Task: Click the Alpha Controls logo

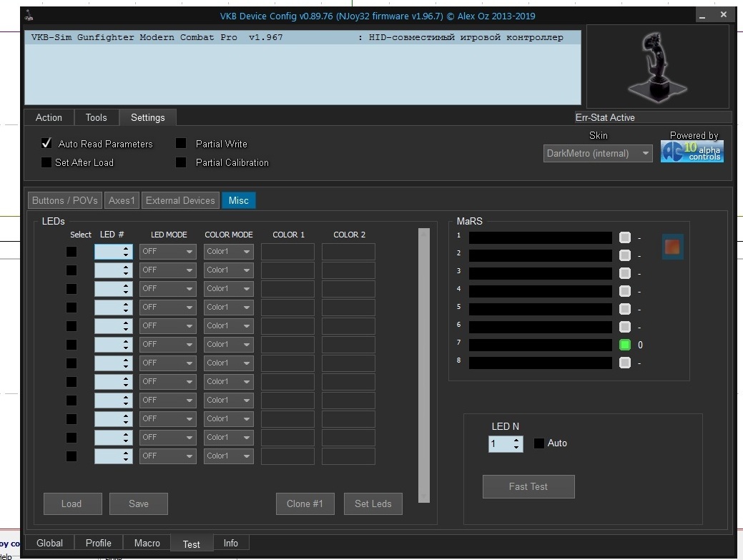Action: (692, 152)
